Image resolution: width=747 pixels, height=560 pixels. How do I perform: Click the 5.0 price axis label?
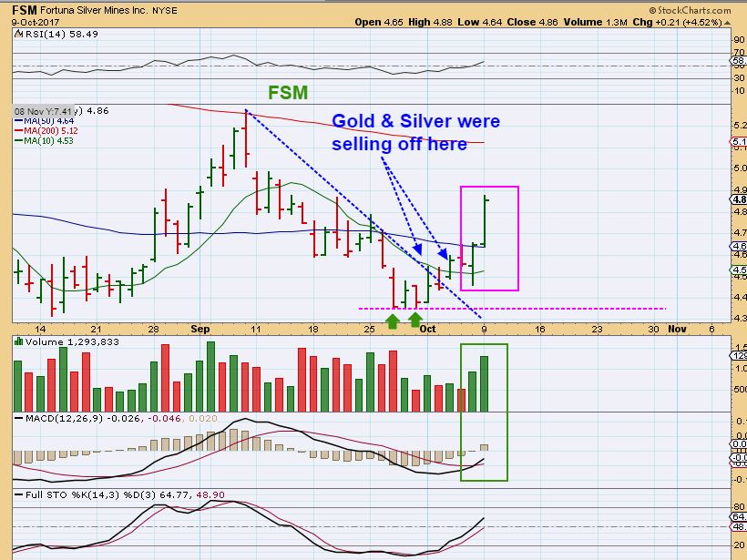coord(740,168)
